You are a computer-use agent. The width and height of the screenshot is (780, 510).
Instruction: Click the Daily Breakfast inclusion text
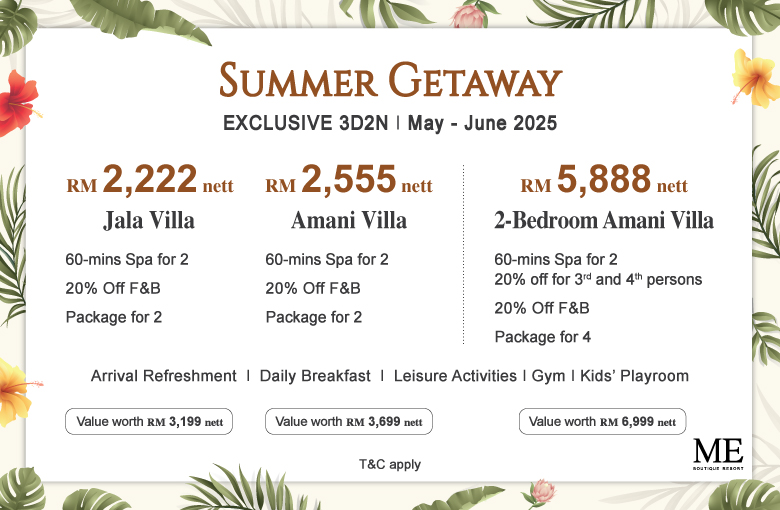pos(315,376)
